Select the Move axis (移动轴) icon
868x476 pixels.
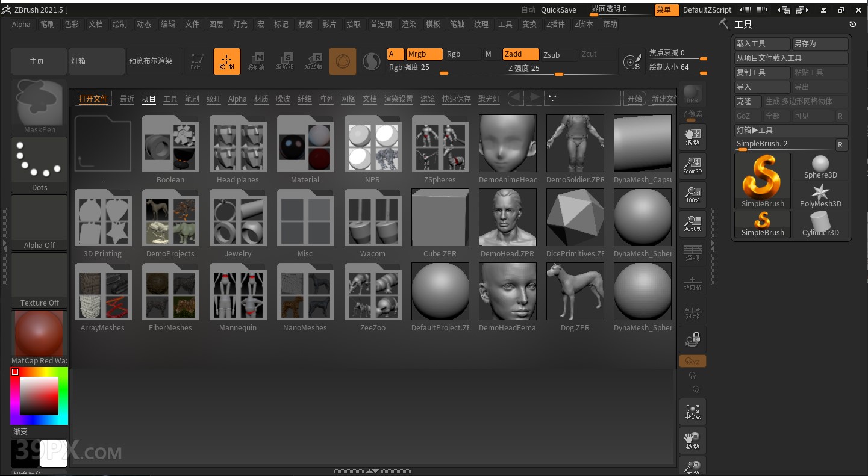257,61
